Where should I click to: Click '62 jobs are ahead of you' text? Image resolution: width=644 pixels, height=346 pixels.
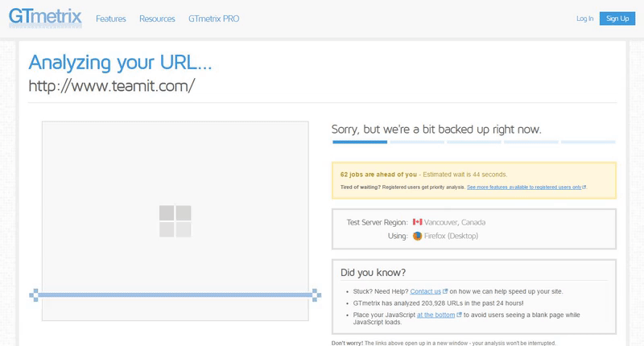[x=378, y=175]
